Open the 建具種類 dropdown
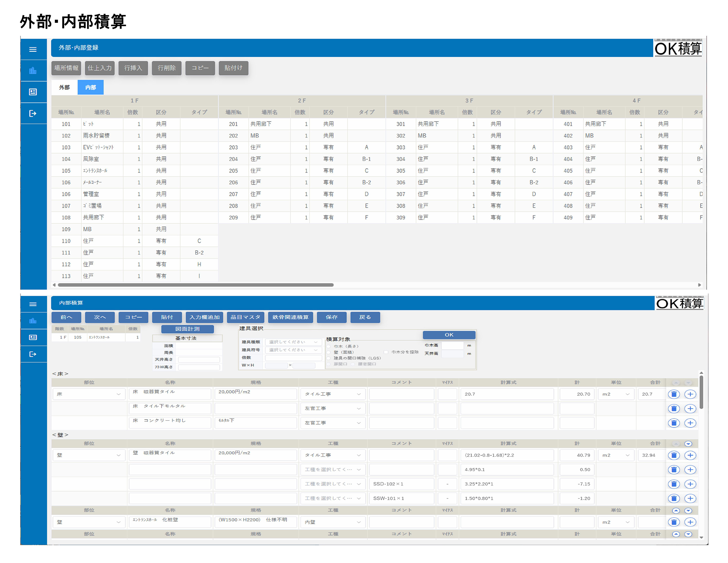Screen dimensions: 728x563 tap(293, 342)
